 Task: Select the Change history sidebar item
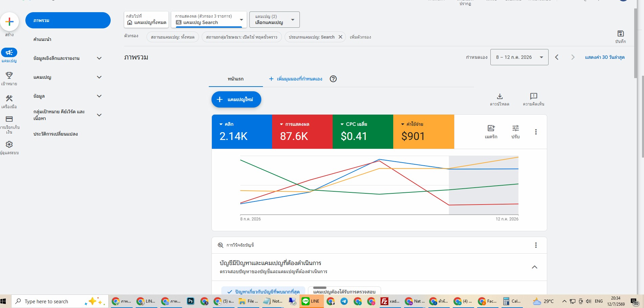click(x=55, y=134)
